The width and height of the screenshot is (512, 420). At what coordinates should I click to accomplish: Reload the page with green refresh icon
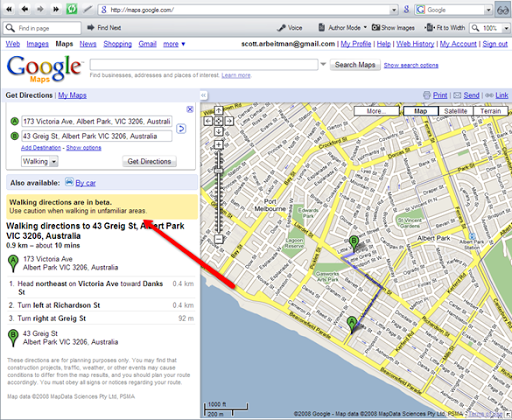click(x=71, y=9)
